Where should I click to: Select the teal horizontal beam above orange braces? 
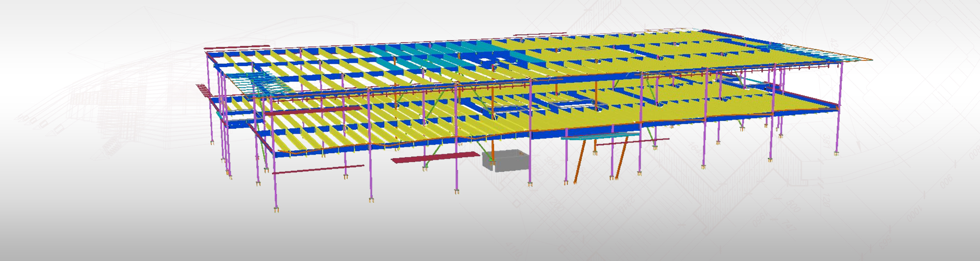(x=600, y=136)
